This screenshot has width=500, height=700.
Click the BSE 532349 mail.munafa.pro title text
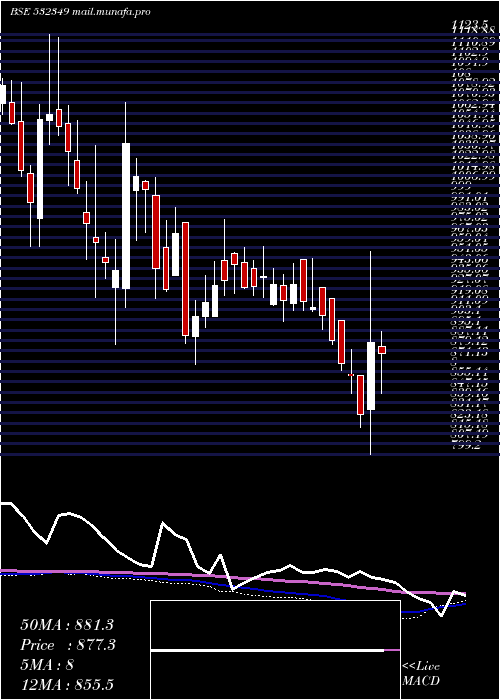coord(80,12)
